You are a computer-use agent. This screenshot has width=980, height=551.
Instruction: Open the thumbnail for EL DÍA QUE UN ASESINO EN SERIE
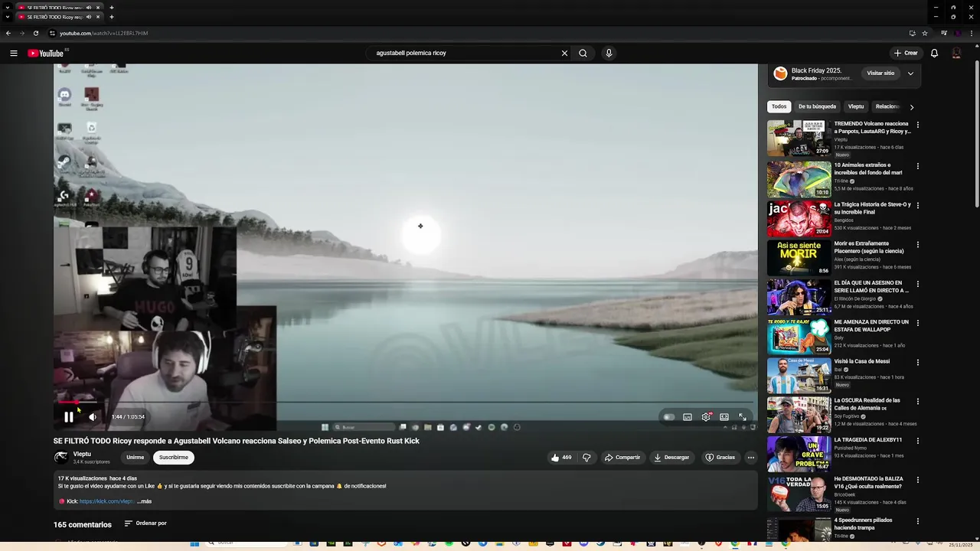click(799, 297)
